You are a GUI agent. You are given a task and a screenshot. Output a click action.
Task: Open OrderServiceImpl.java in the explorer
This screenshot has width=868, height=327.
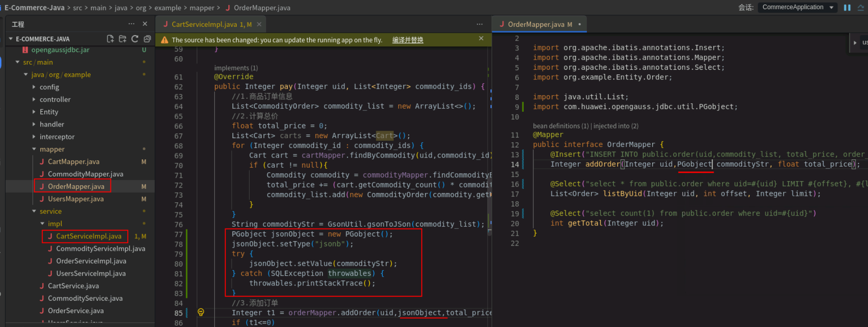91,261
